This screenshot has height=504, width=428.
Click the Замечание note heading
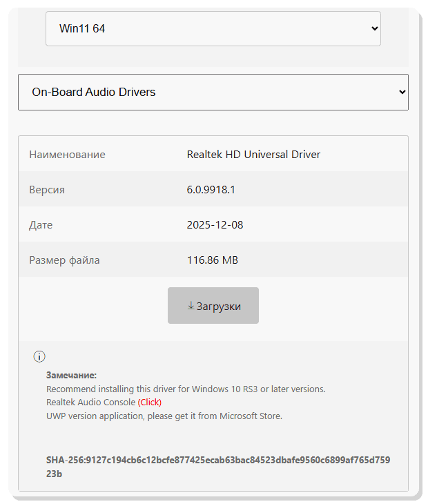coord(71,375)
